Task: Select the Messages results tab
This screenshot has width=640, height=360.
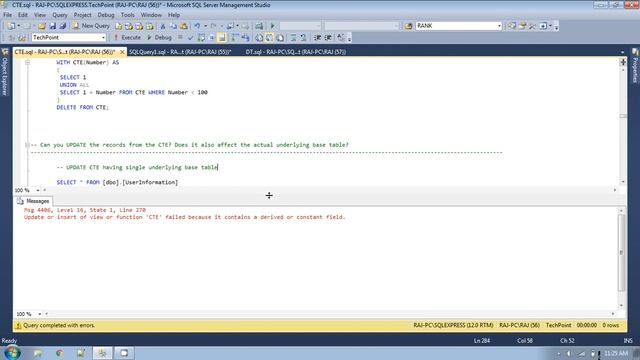Action: [33, 201]
